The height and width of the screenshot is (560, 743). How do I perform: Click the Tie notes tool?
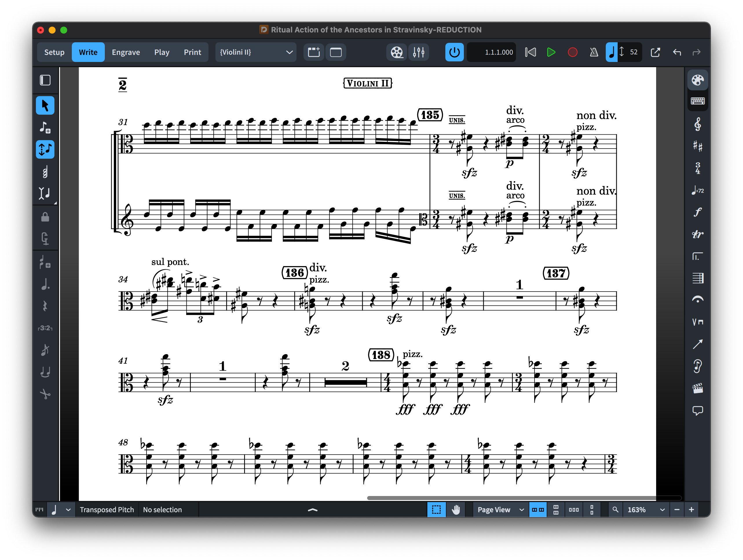(x=45, y=372)
